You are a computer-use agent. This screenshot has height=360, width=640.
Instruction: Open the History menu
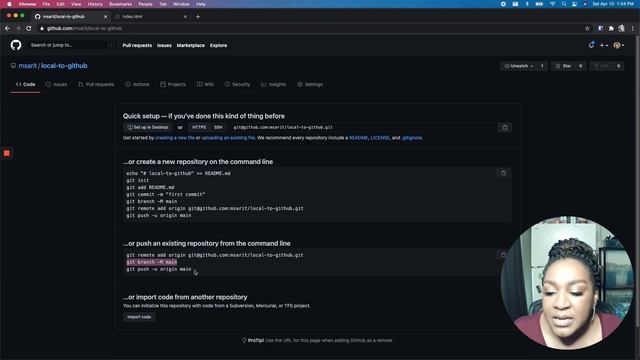coord(95,4)
